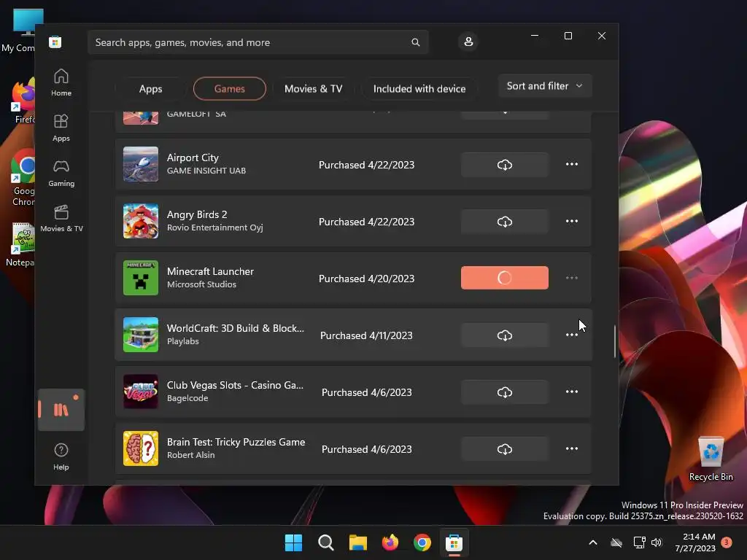The height and width of the screenshot is (560, 747).
Task: Open the Home section in the sidebar
Action: coord(61,82)
